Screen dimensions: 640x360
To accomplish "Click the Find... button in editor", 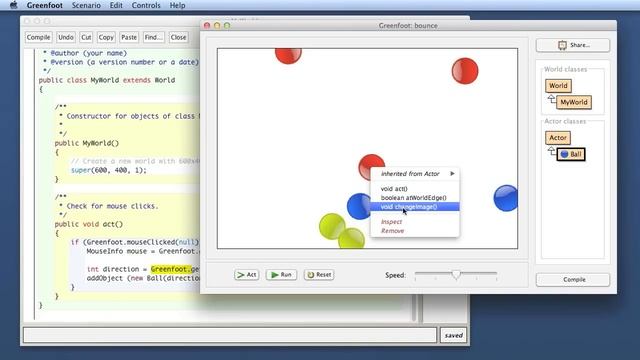I will (x=153, y=37).
